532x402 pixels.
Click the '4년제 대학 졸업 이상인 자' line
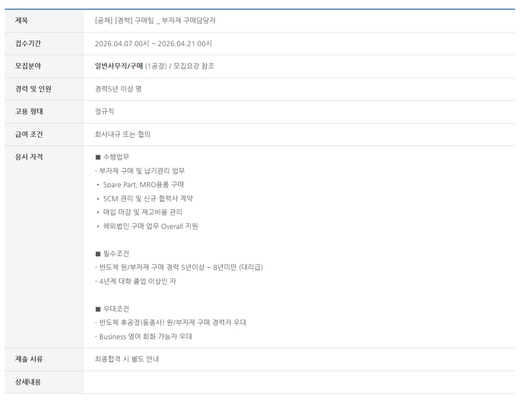(136, 281)
